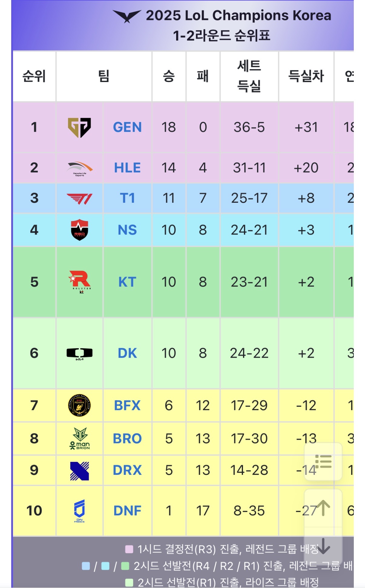The width and height of the screenshot is (365, 588).
Task: Click the 득실차 column header
Action: 306,76
